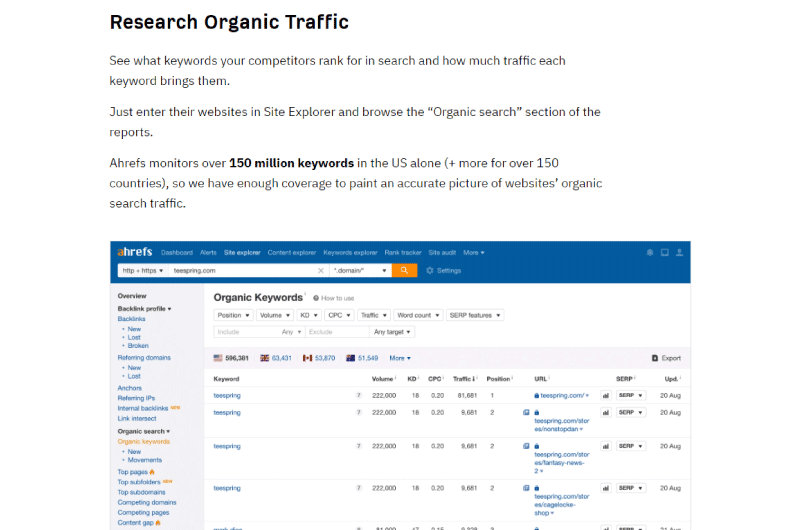Open the Any target dropdown
This screenshot has width=800, height=530.
[392, 332]
